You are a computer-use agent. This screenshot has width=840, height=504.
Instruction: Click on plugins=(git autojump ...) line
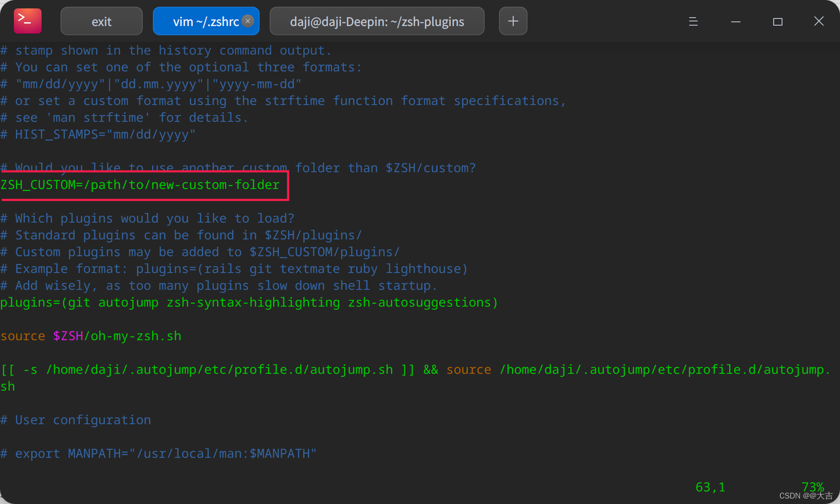(x=249, y=302)
